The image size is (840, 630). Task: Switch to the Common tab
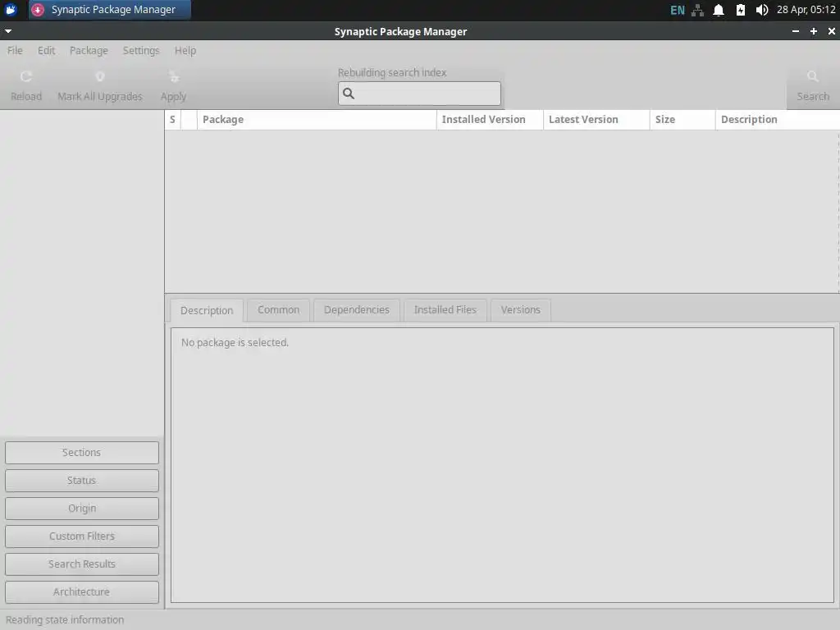click(279, 309)
